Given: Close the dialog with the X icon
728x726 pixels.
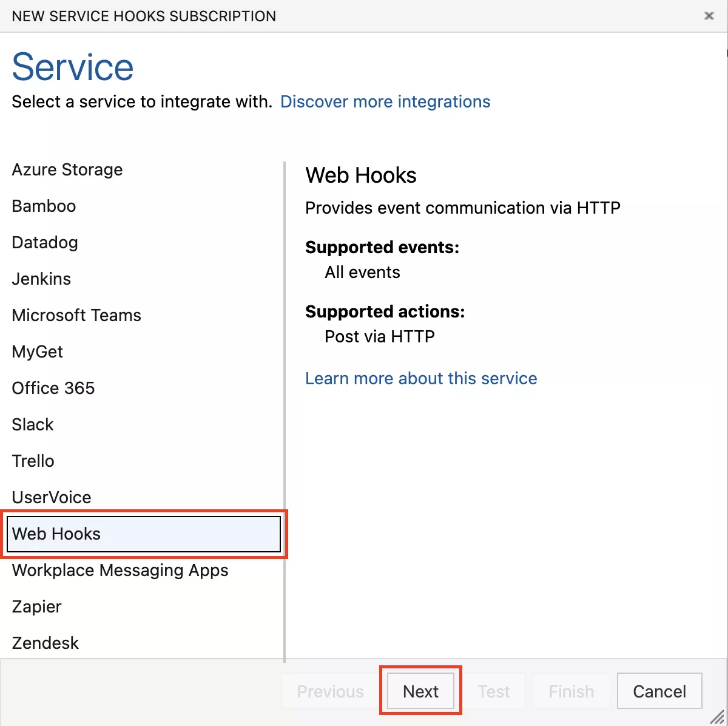Looking at the screenshot, I should (x=709, y=16).
